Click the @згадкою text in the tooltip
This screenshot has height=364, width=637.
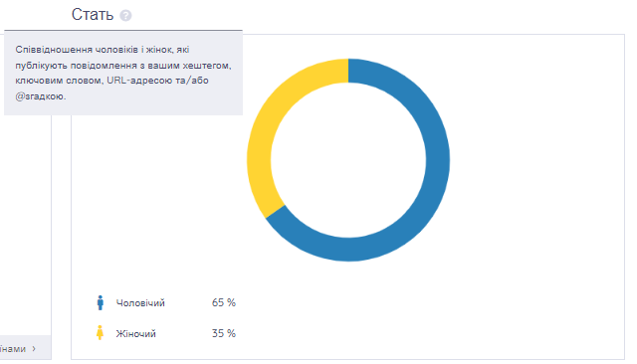tap(40, 96)
